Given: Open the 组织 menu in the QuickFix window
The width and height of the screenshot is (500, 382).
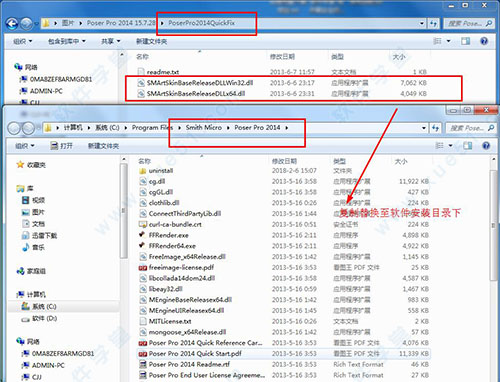Looking at the screenshot, I should [x=23, y=41].
